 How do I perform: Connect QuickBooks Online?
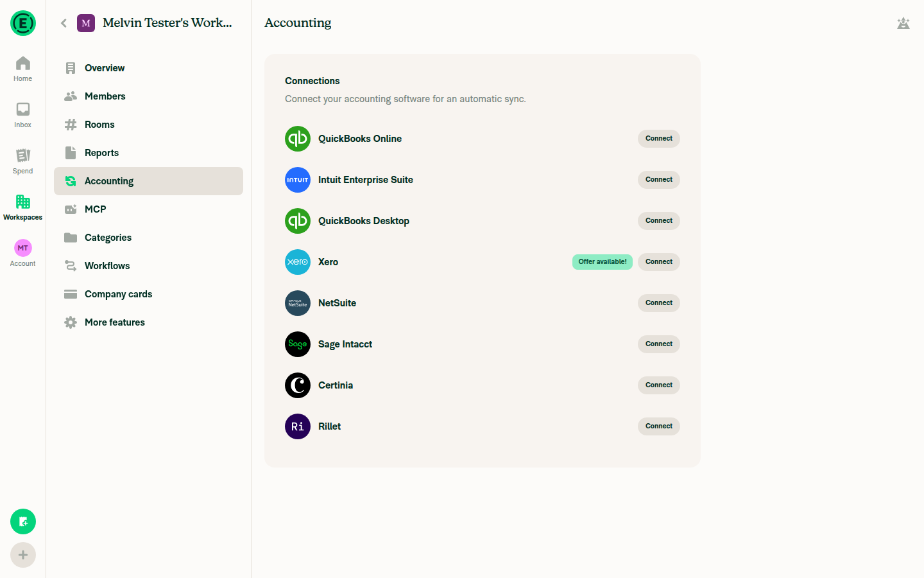(x=659, y=139)
